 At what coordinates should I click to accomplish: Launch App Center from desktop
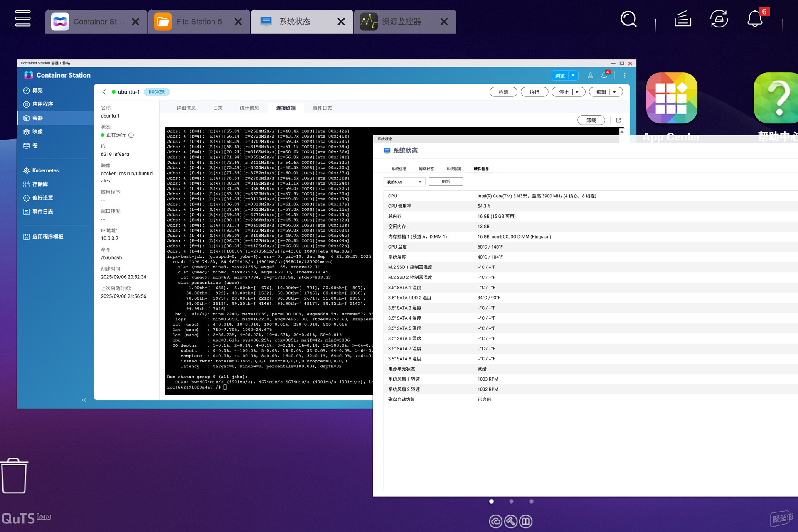coord(672,99)
